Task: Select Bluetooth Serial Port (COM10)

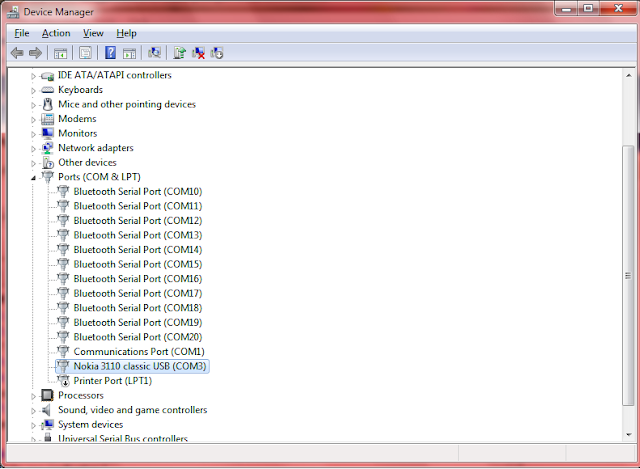Action: 138,191
